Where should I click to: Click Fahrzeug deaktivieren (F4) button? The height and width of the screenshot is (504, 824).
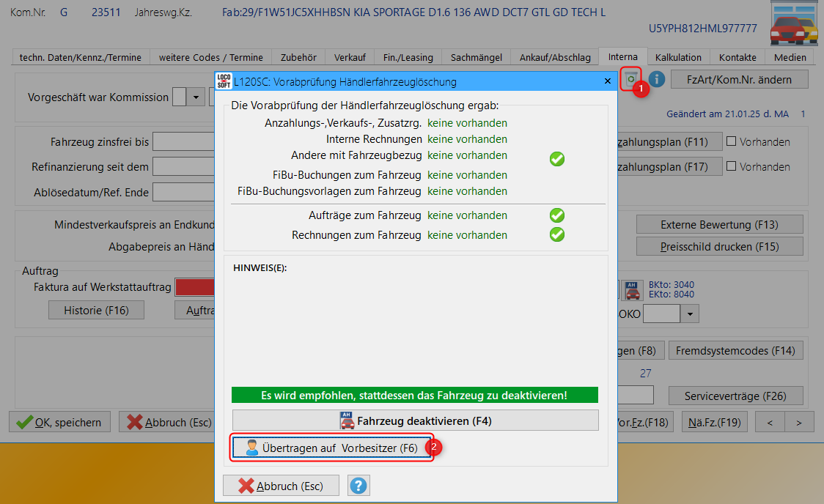tap(415, 420)
